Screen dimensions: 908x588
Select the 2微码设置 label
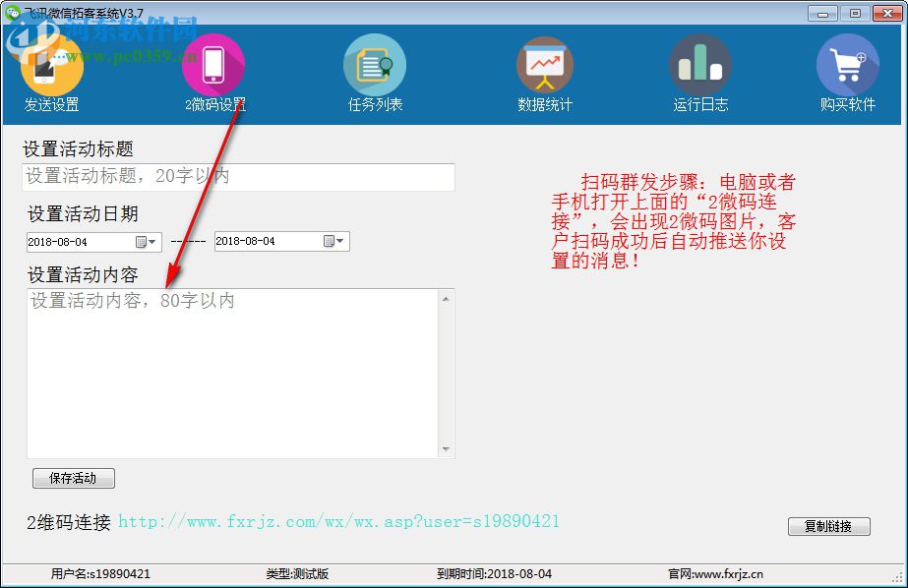tap(215, 105)
